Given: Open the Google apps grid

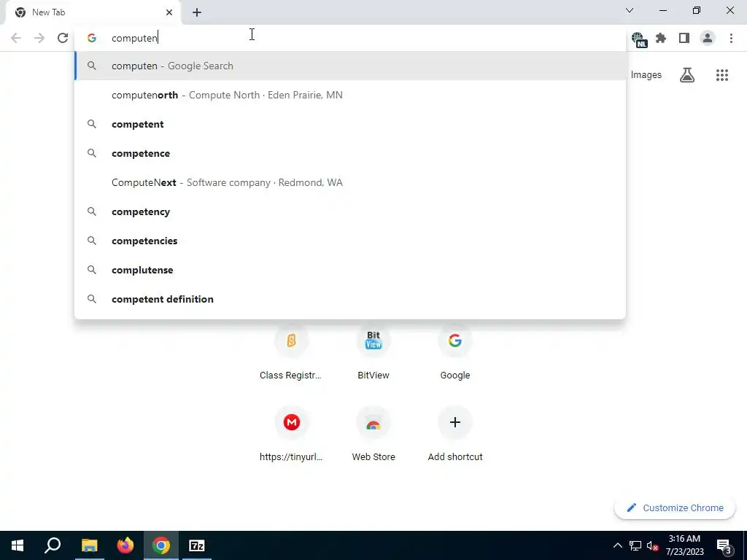Looking at the screenshot, I should tap(721, 75).
